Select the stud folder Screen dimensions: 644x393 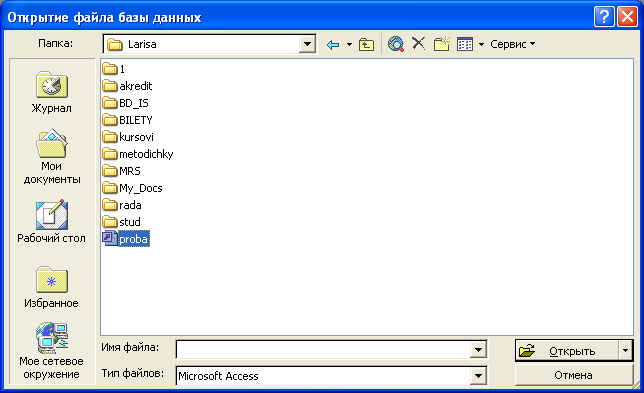122,222
